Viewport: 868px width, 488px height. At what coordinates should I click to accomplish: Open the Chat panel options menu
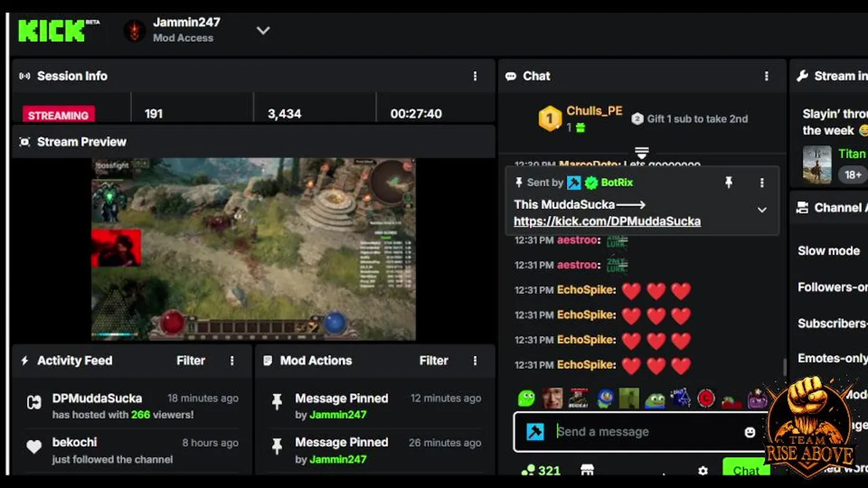pyautogui.click(x=766, y=76)
